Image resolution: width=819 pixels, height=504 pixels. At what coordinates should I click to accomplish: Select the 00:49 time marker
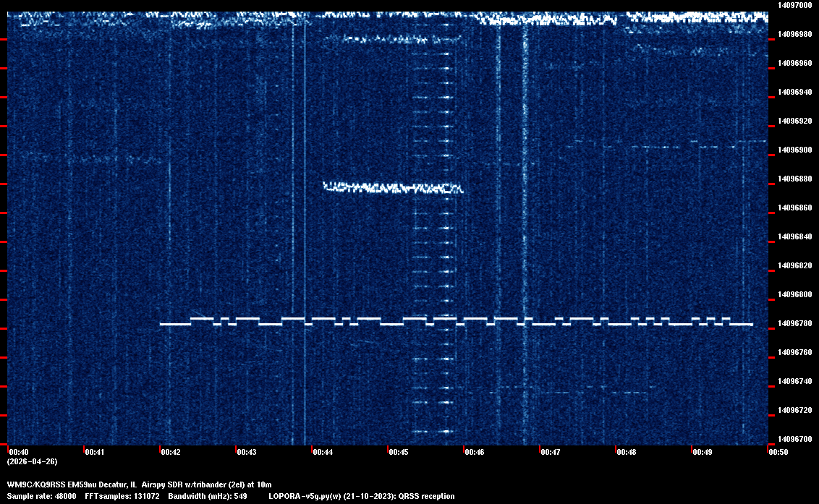click(x=703, y=452)
